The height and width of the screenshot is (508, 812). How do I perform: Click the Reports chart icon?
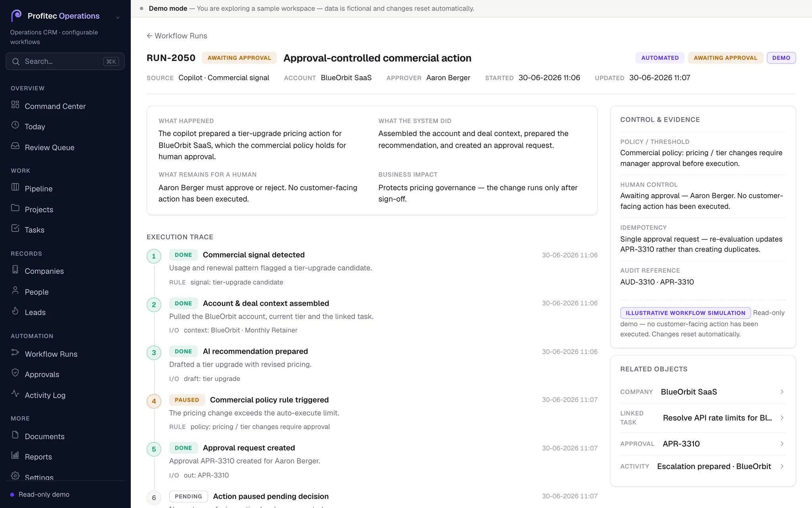[x=15, y=455]
